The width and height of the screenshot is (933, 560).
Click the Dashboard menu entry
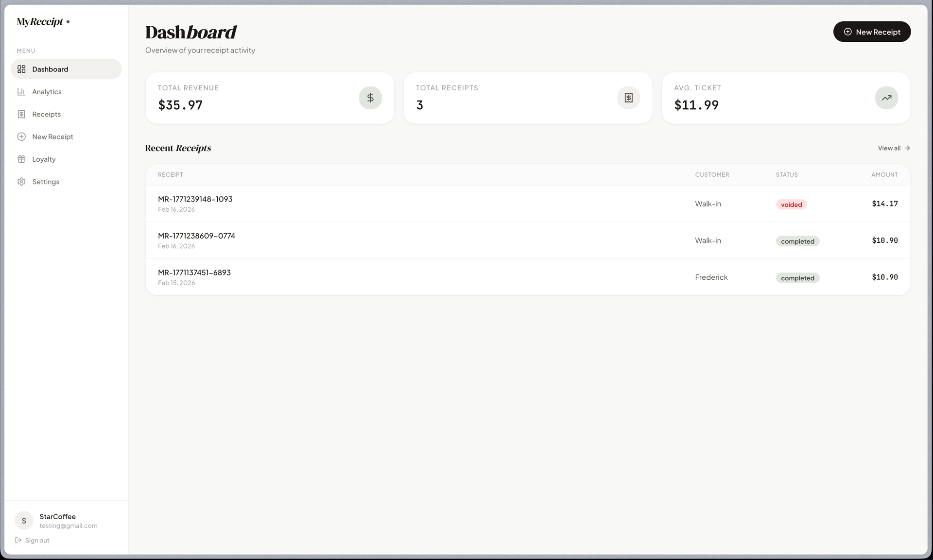[x=50, y=69]
